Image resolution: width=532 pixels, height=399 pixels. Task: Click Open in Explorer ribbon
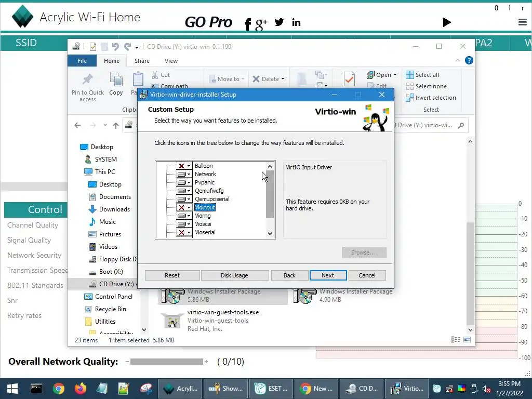381,75
